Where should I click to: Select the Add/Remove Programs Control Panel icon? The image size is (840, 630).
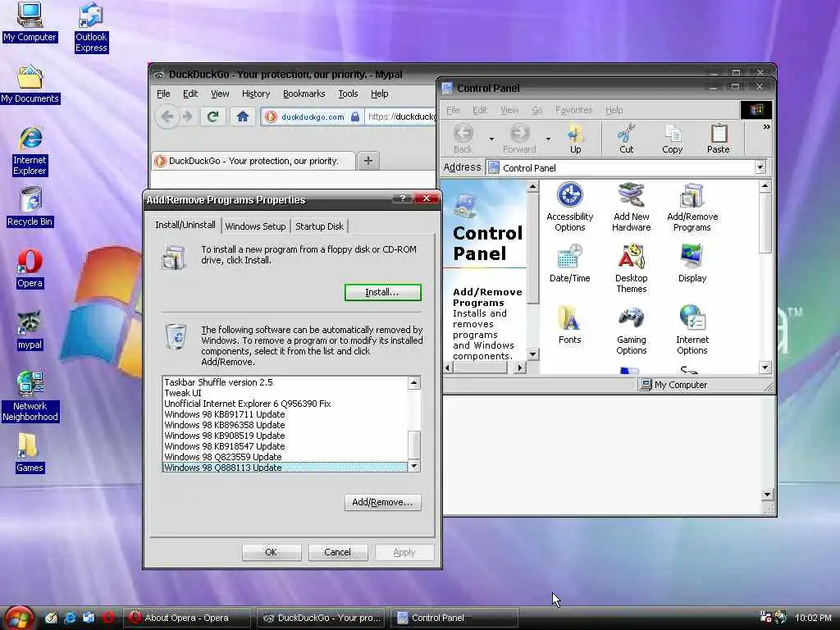click(692, 208)
